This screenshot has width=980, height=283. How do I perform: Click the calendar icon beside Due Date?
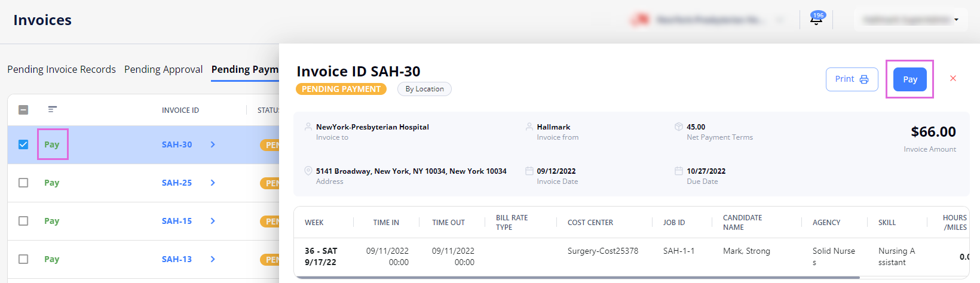click(x=679, y=171)
